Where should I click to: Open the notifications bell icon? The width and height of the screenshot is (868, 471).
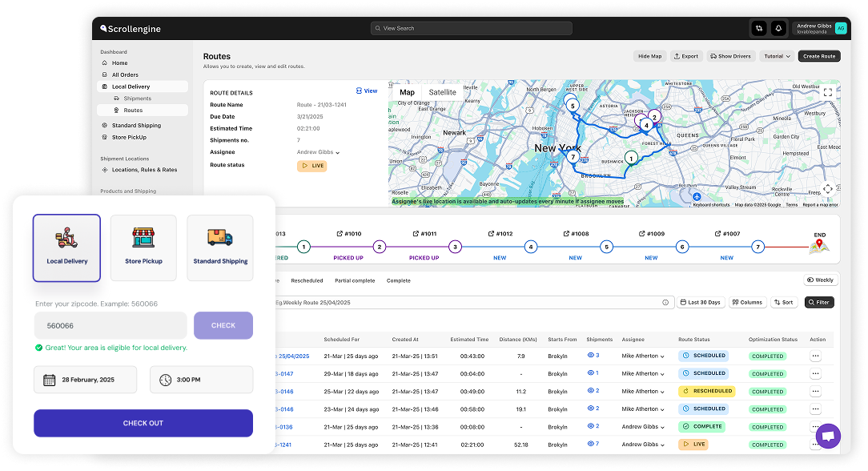click(x=778, y=28)
